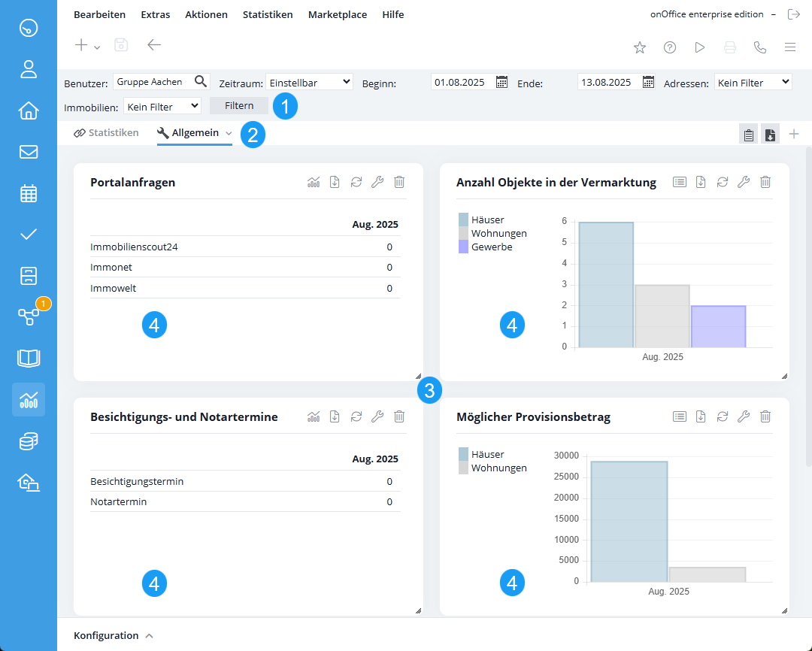The width and height of the screenshot is (812, 651).
Task: Download the Portalanfragen widget data
Action: click(335, 182)
